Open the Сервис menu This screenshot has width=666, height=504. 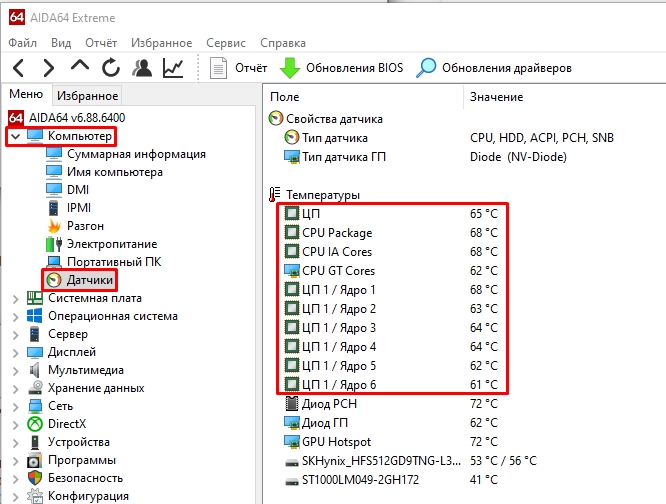[x=226, y=43]
